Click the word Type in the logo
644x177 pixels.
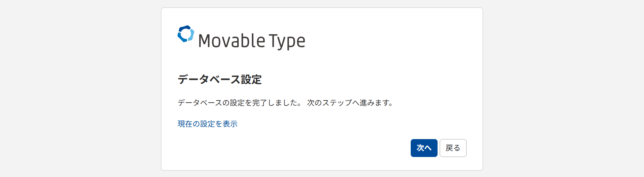tap(287, 41)
